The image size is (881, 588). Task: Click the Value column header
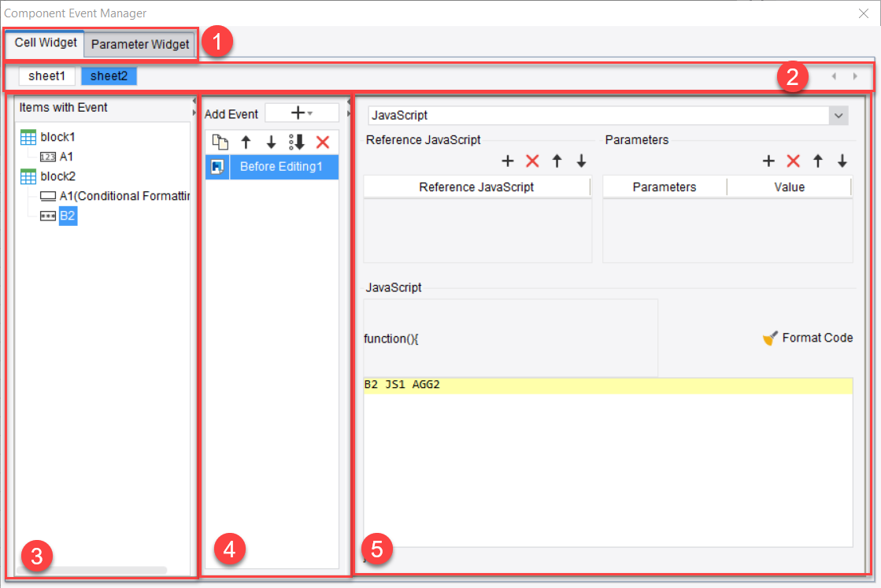tap(790, 187)
